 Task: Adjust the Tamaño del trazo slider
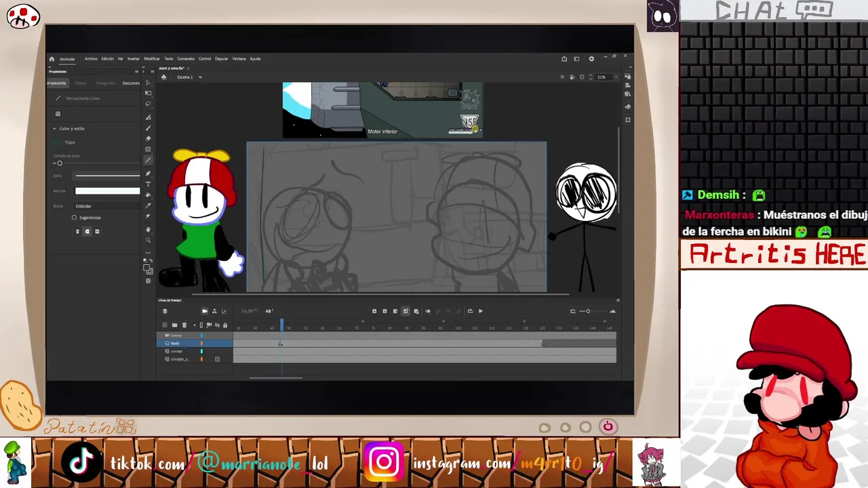(60, 163)
